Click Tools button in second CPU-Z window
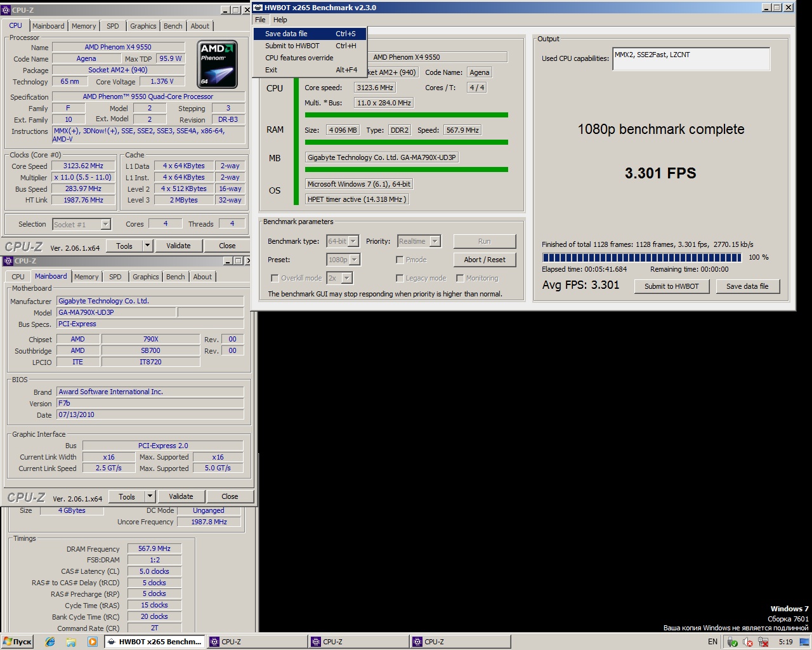 click(127, 496)
